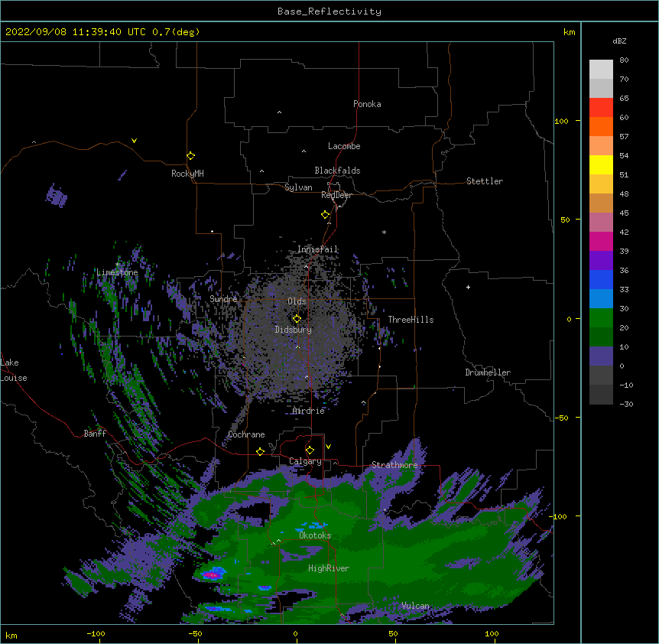Click the white asterisk marker east of Innisfail
Screen dimensions: 659x644
pos(384,232)
